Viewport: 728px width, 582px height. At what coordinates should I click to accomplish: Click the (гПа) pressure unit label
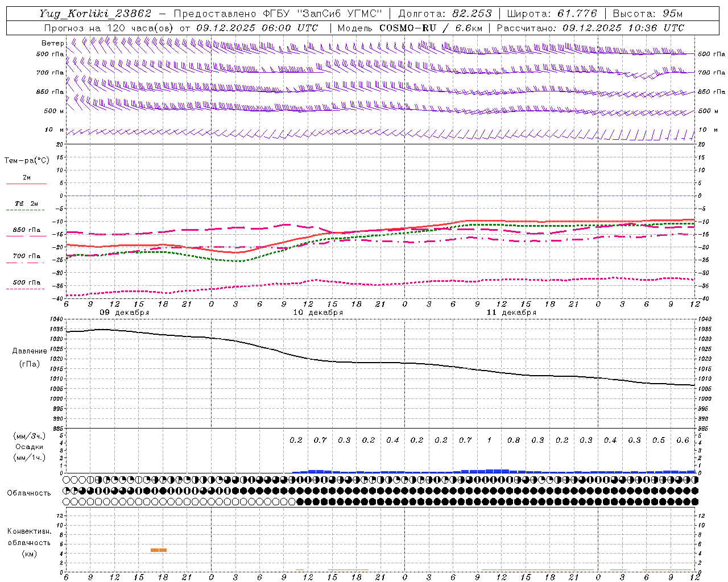pyautogui.click(x=30, y=364)
